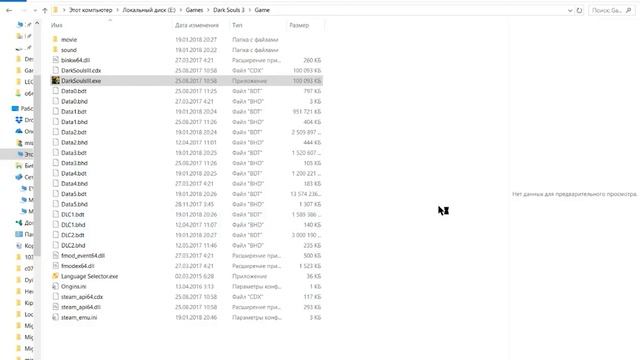Select DLC2.bdt file
Screen dimensions: 640x360
click(73, 235)
